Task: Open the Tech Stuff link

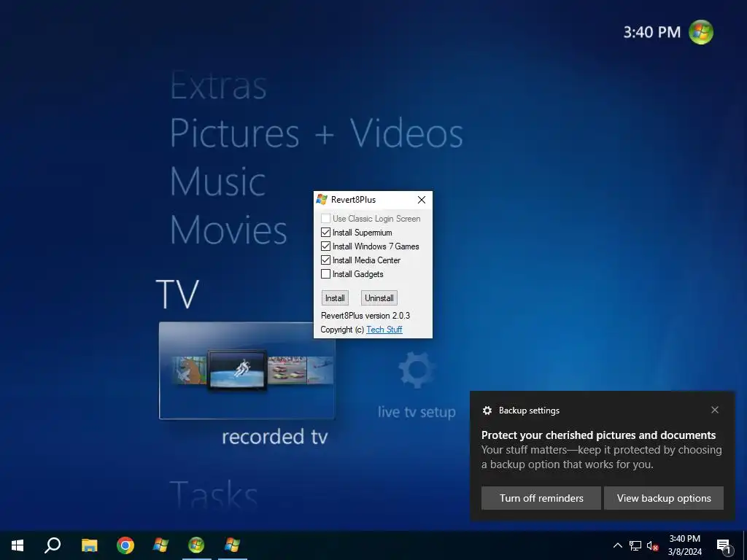Action: coord(384,330)
